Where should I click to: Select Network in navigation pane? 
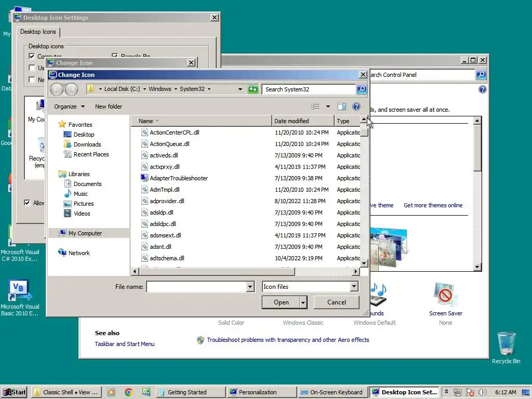coord(79,253)
